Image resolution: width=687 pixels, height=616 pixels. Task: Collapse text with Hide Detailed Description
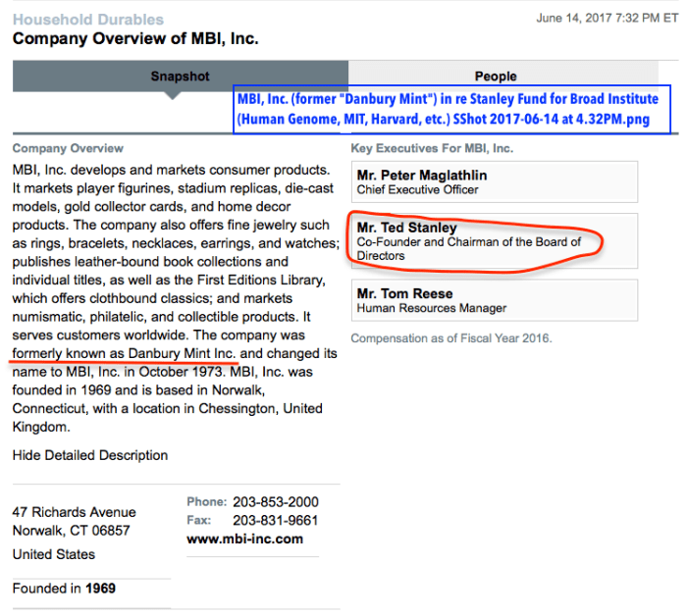point(90,455)
